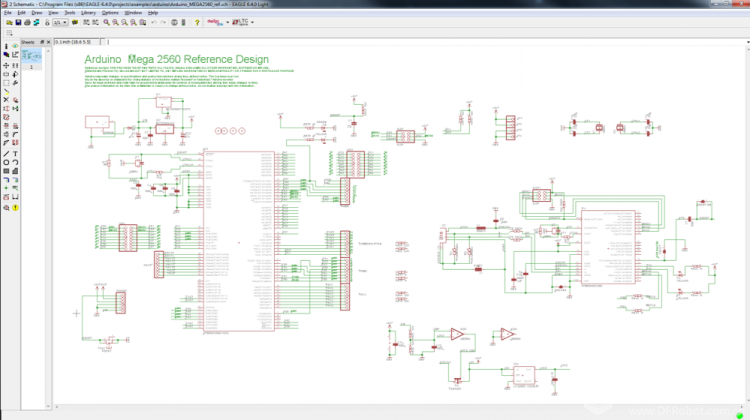Image resolution: width=750 pixels, height=420 pixels.
Task: Open the File menu
Action: click(8, 13)
